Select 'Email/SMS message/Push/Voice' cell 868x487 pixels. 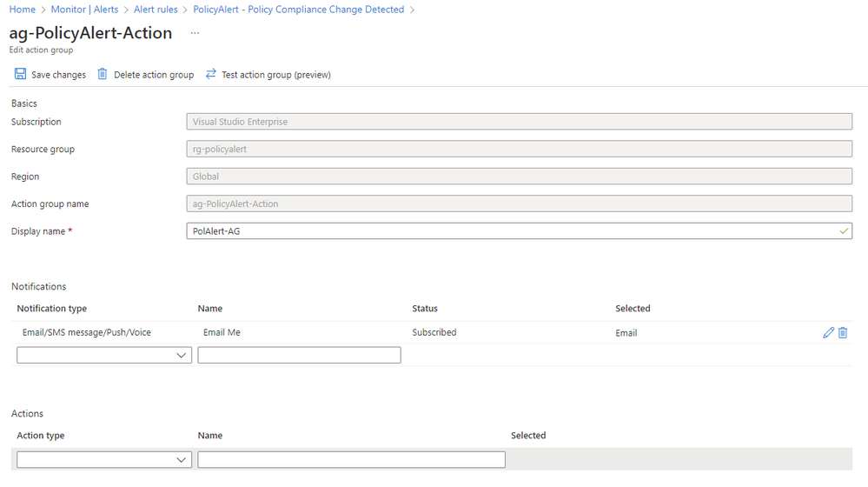(86, 332)
